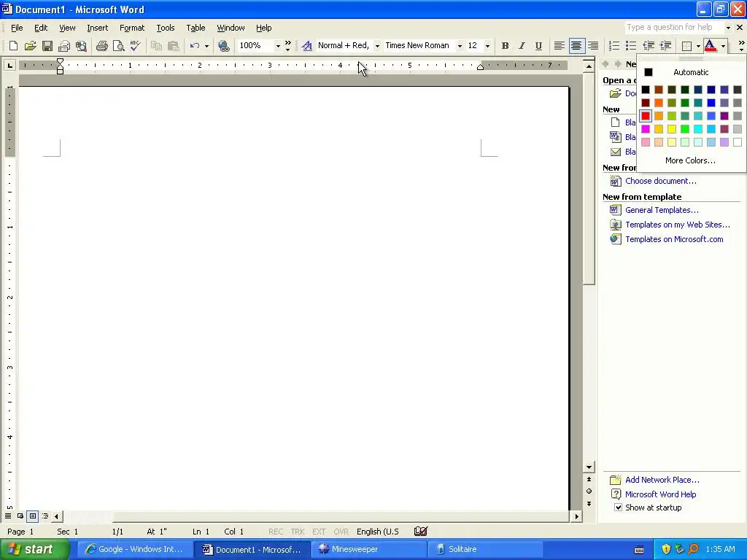Select the Red color swatch
The height and width of the screenshot is (560, 747).
point(646,116)
